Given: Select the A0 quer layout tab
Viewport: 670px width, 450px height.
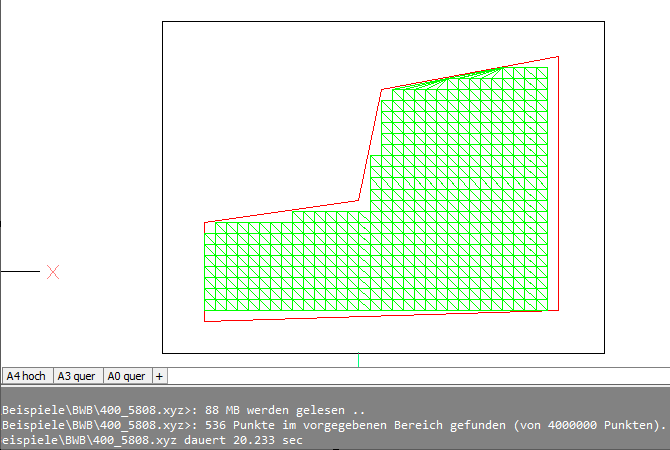Looking at the screenshot, I should (126, 376).
